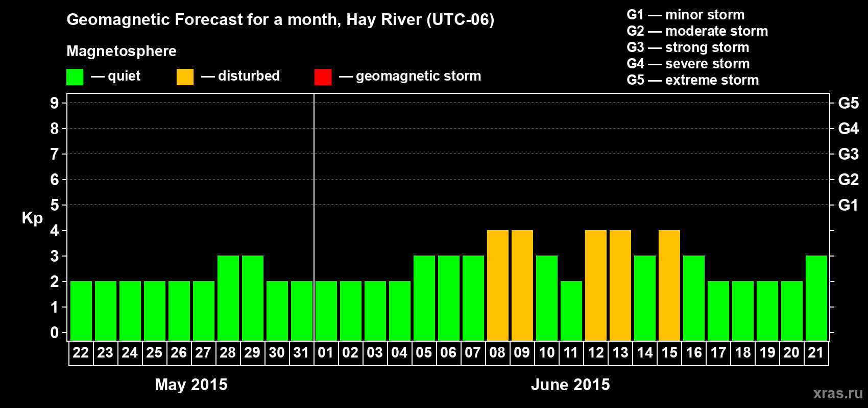Click the date label 30 on the axis
The width and height of the screenshot is (868, 408).
[277, 353]
